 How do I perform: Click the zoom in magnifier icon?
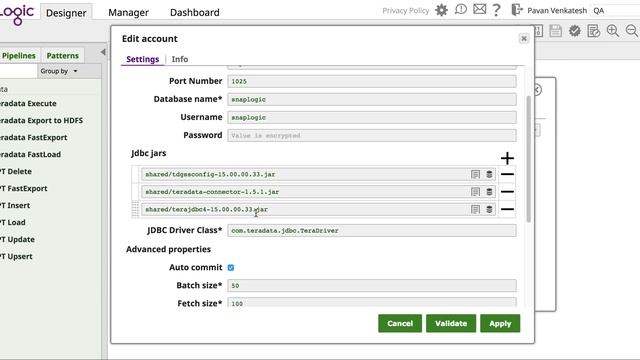click(613, 31)
